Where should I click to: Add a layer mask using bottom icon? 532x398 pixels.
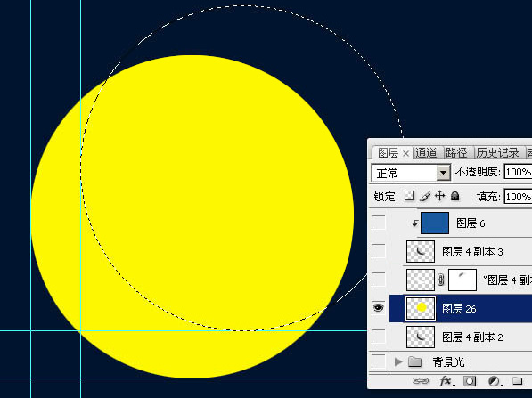[x=470, y=381]
